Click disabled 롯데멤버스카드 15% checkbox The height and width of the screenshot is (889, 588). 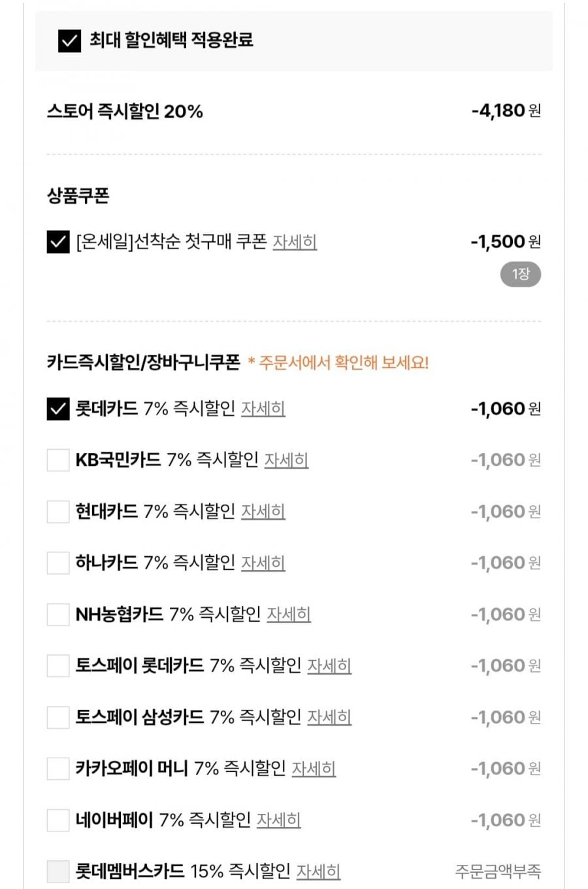[x=58, y=871]
